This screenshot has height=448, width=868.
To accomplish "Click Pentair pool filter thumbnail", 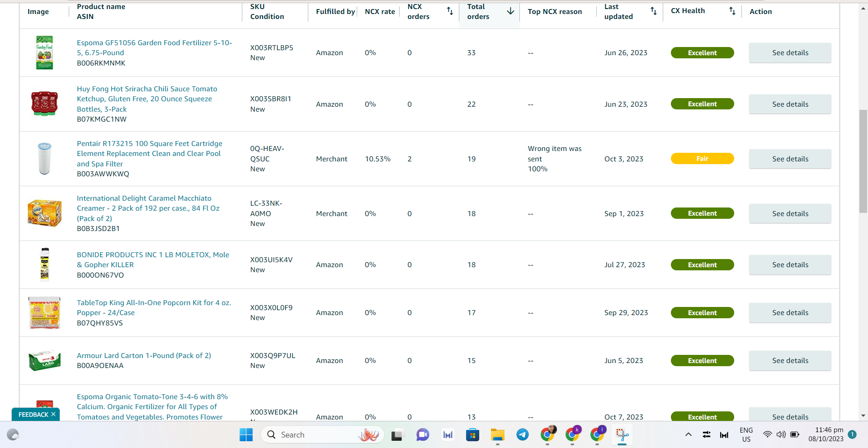I will (44, 158).
